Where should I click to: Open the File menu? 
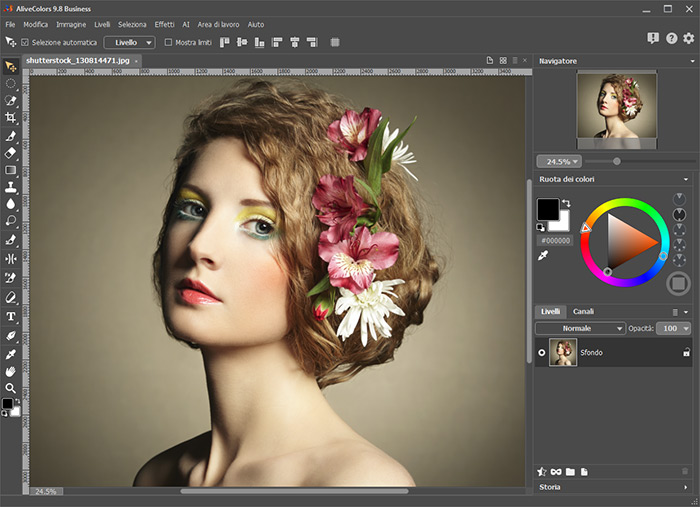pyautogui.click(x=10, y=25)
